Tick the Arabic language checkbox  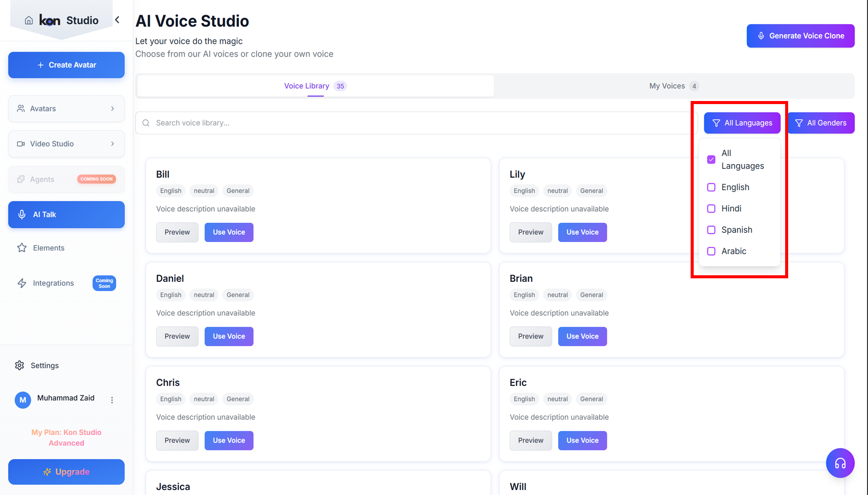pyautogui.click(x=711, y=251)
